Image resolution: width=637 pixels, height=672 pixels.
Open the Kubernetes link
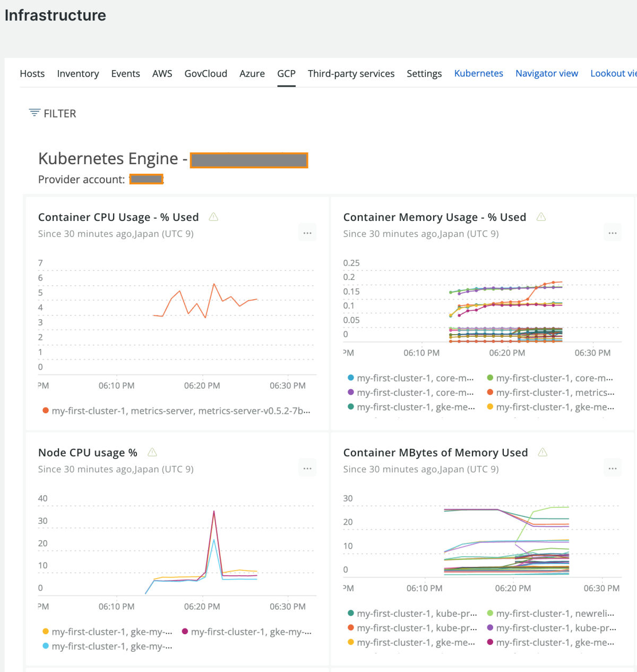tap(478, 73)
